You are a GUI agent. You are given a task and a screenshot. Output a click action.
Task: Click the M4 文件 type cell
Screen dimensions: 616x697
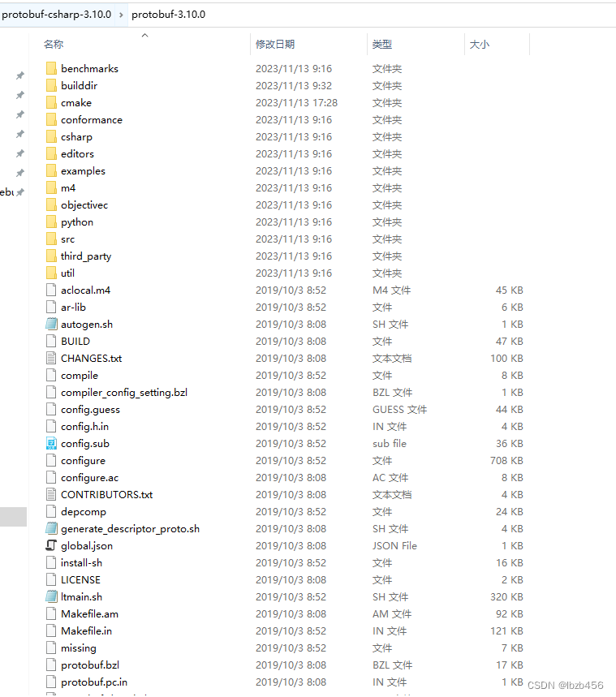(x=391, y=290)
